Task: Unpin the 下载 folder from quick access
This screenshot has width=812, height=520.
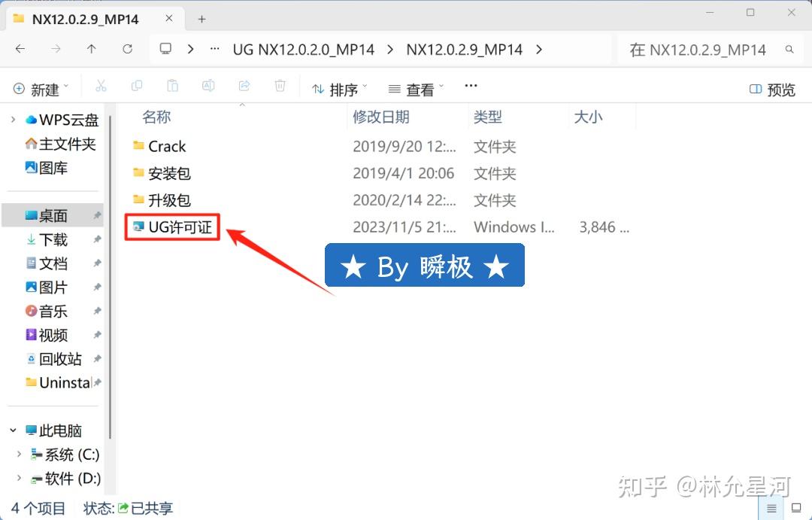Action: [96, 239]
